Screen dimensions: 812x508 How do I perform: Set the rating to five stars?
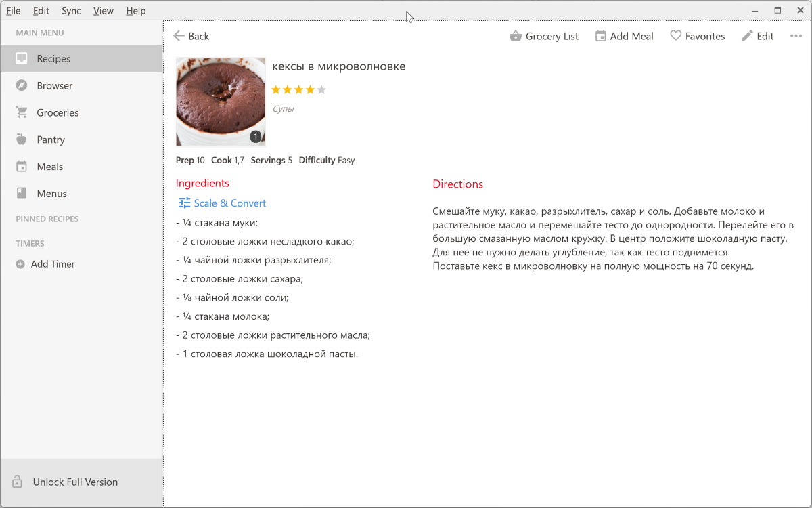click(x=321, y=89)
